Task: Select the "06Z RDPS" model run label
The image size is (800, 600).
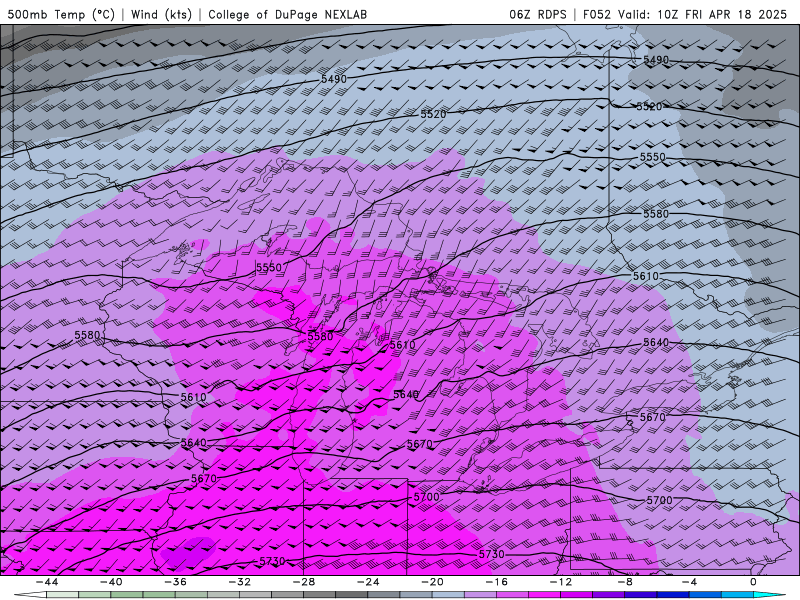Action: click(x=538, y=14)
